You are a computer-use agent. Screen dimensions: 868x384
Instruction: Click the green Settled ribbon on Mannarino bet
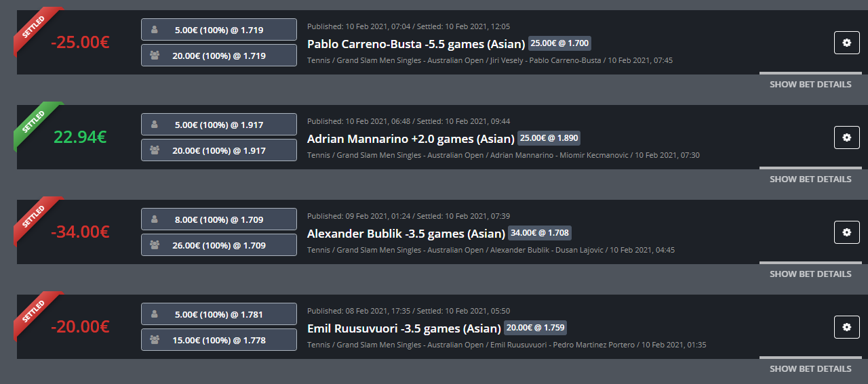(x=35, y=123)
